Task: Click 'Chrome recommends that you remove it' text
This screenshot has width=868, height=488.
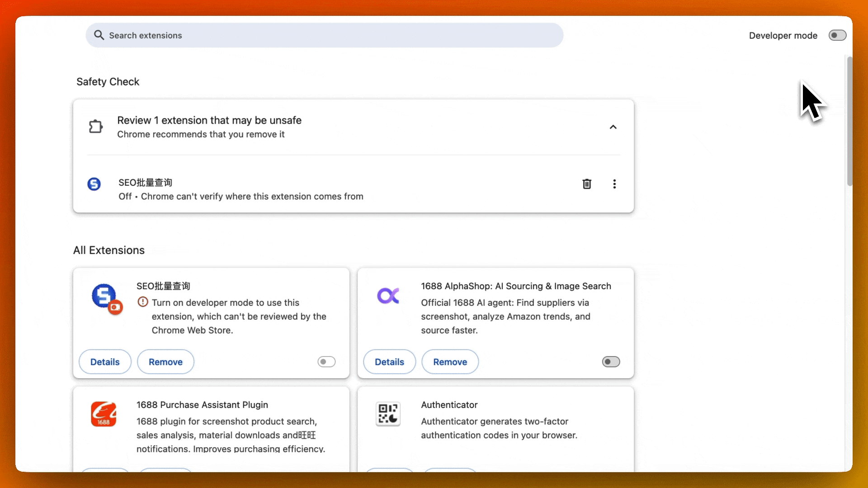Action: tap(201, 134)
